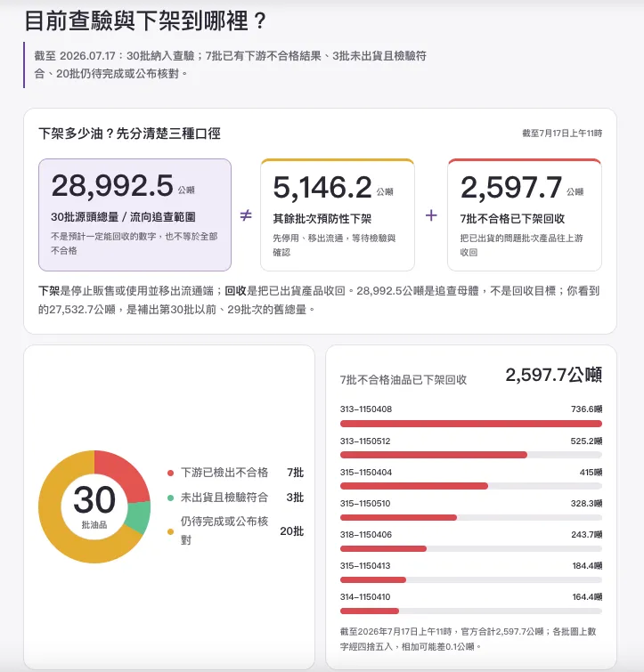Click the legend text 仍待完成或公布核對

pyautogui.click(x=224, y=530)
